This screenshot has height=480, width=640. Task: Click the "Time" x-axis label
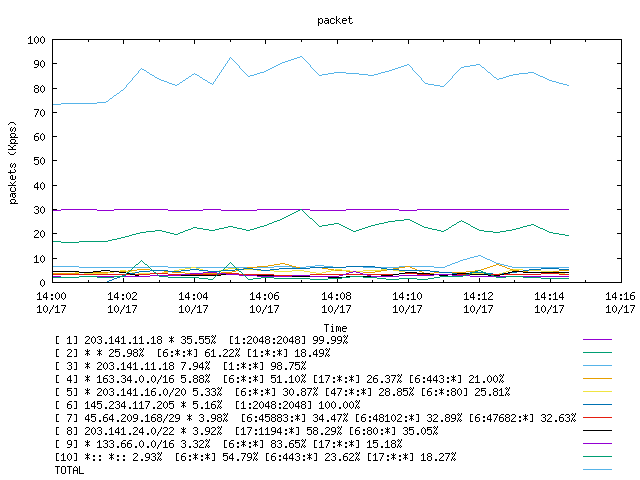335,328
